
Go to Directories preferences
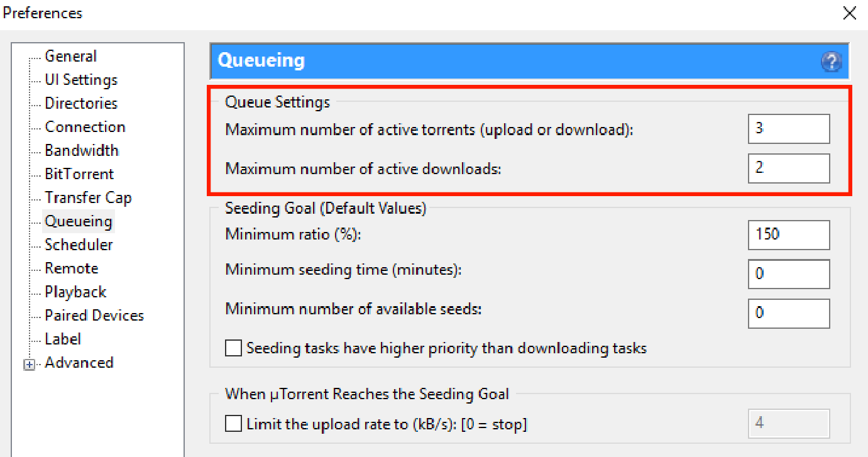(x=81, y=104)
